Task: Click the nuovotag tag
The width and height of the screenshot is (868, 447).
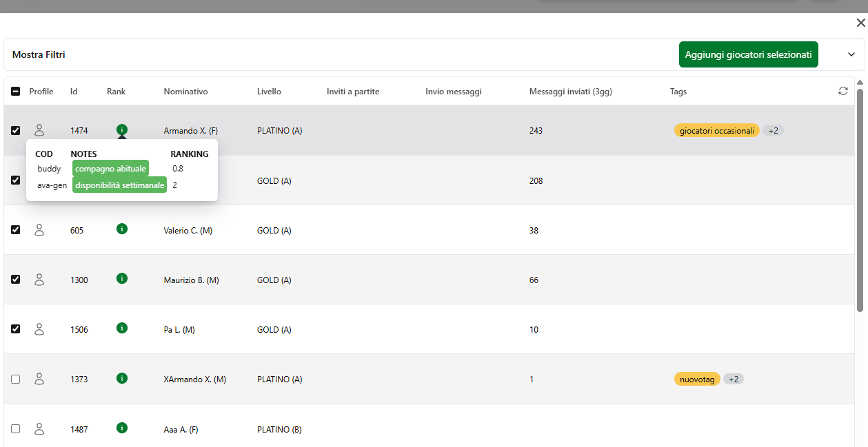Action: [697, 379]
